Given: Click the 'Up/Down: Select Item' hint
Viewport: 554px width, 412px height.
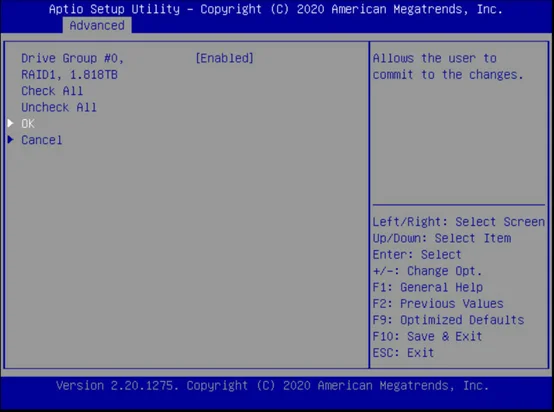Looking at the screenshot, I should [442, 238].
